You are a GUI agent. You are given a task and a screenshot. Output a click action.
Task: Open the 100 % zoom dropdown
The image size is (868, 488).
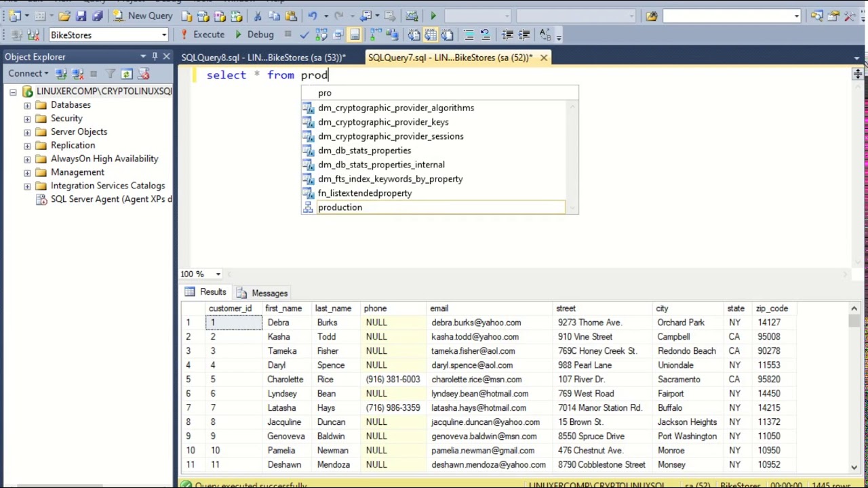pos(218,274)
